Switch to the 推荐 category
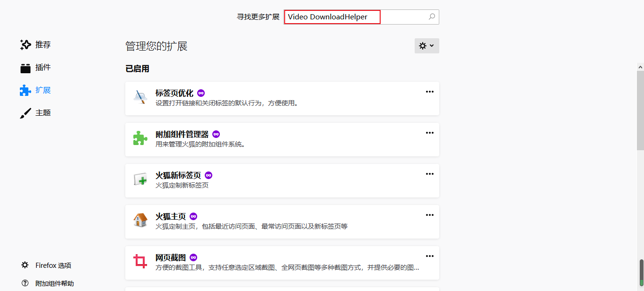 point(43,45)
